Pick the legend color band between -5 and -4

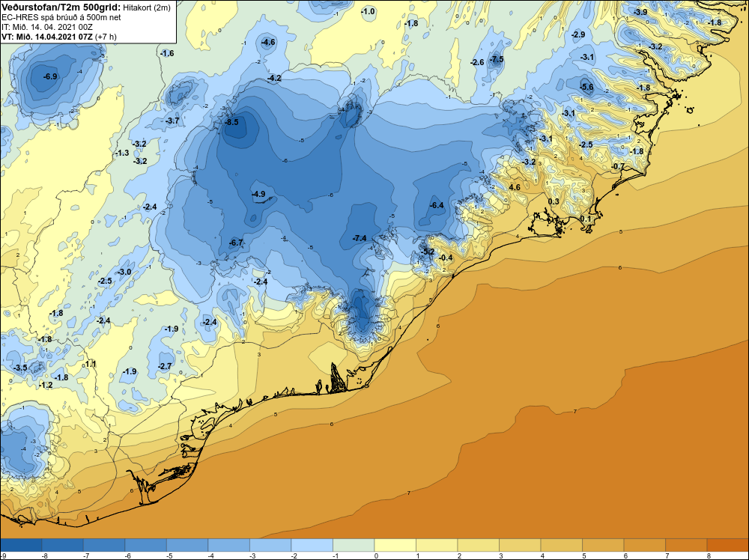(187, 545)
